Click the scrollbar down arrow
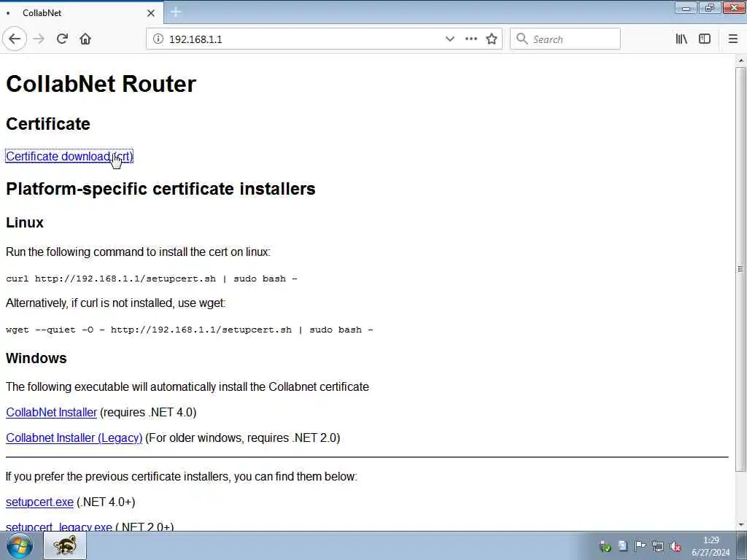 (x=740, y=525)
